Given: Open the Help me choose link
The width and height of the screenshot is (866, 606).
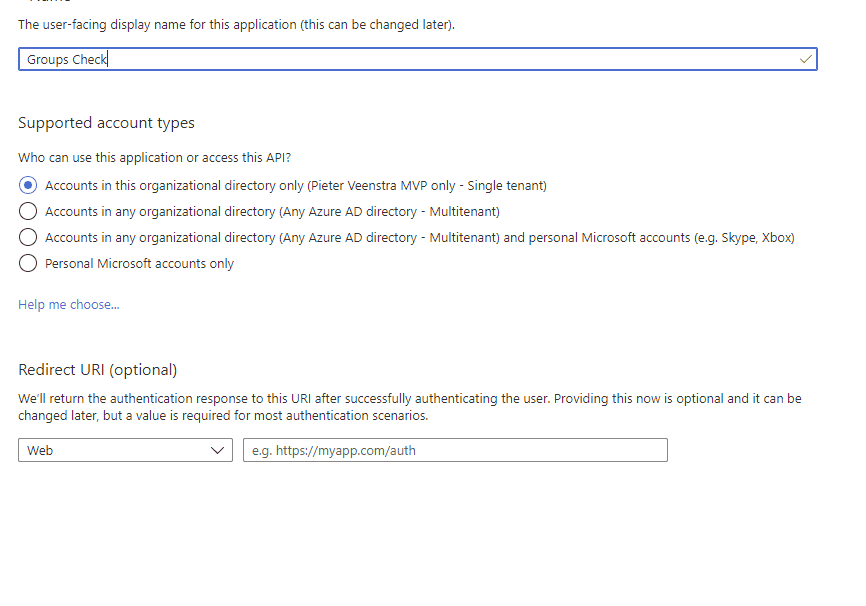Looking at the screenshot, I should tap(68, 304).
